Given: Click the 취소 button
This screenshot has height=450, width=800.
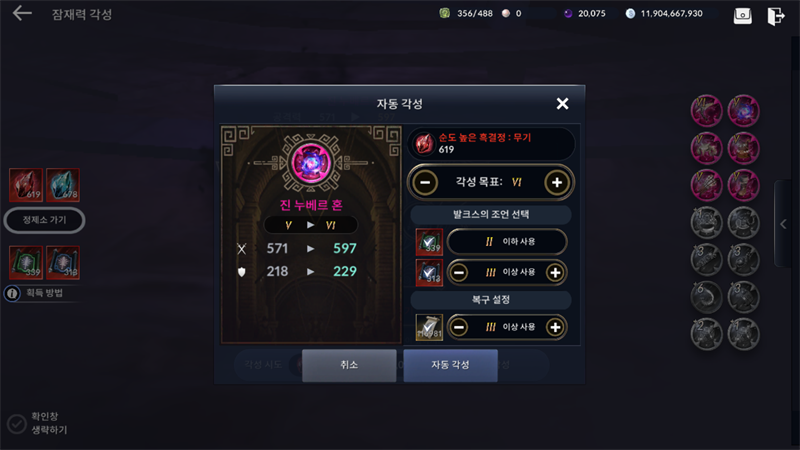Looking at the screenshot, I should pyautogui.click(x=349, y=365).
